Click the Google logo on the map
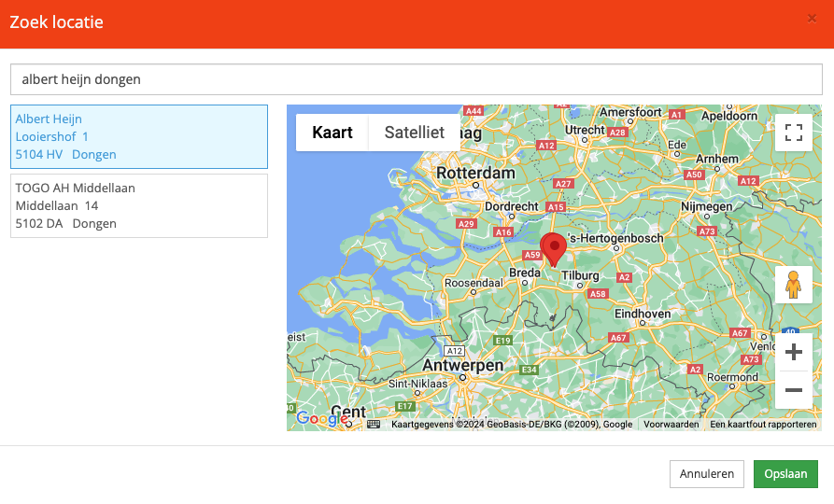834x504 pixels. pos(322,418)
